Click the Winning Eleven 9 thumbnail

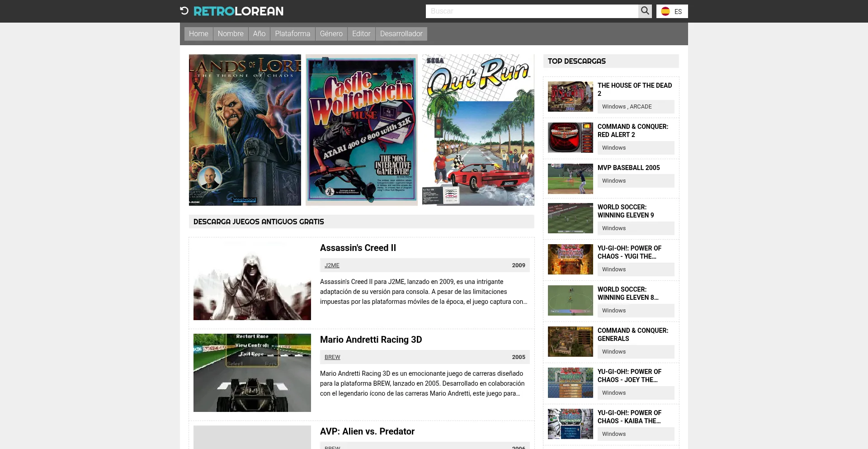571,218
